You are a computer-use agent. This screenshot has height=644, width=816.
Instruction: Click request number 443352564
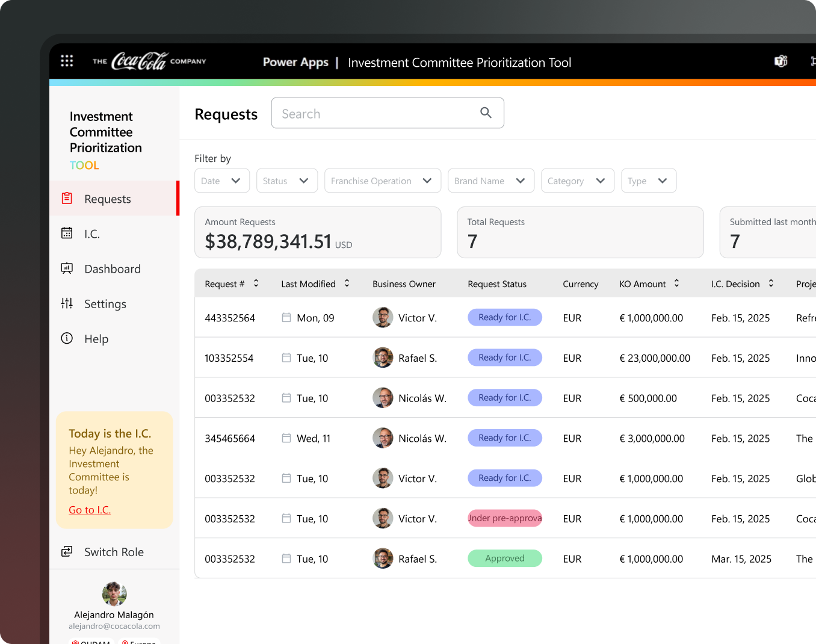pyautogui.click(x=230, y=318)
